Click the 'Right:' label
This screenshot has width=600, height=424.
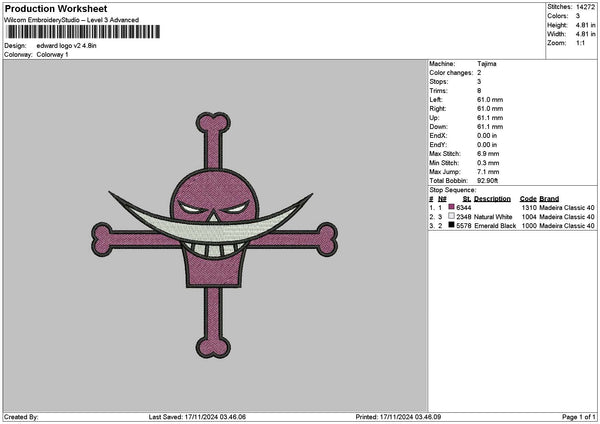438,109
